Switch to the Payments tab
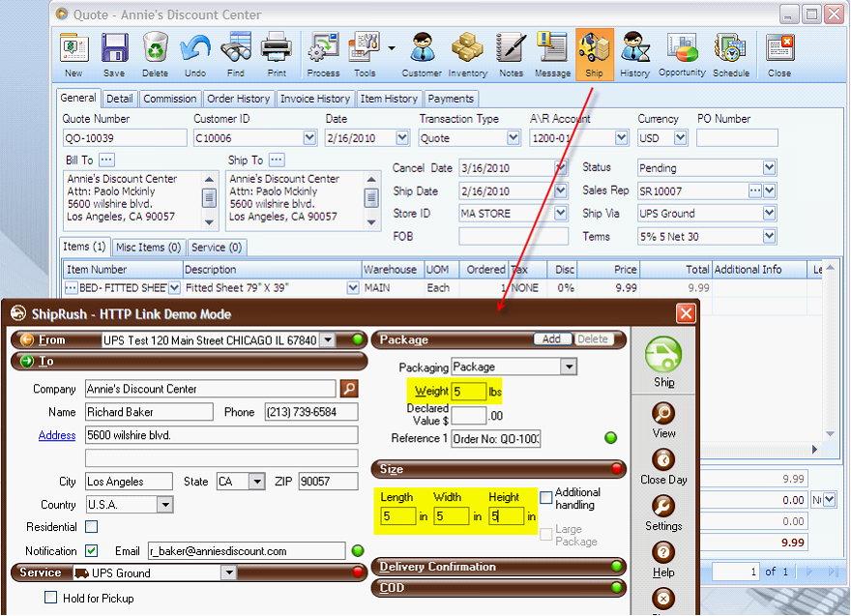851x616 pixels. [451, 99]
